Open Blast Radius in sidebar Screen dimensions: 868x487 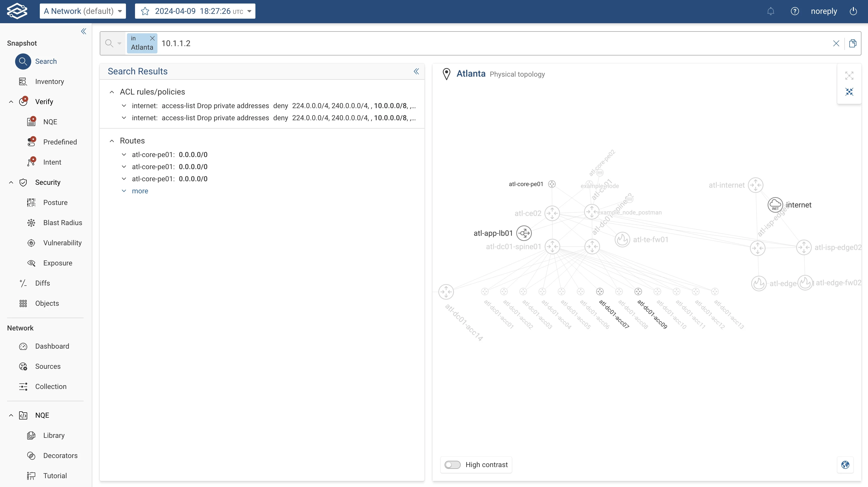[63, 223]
